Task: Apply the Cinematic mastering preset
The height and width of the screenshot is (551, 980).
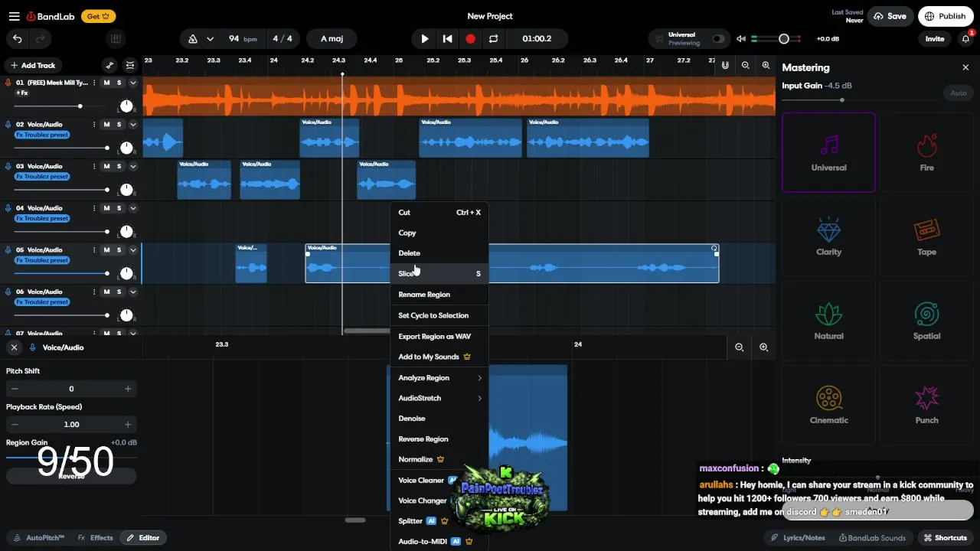Action: click(x=828, y=405)
